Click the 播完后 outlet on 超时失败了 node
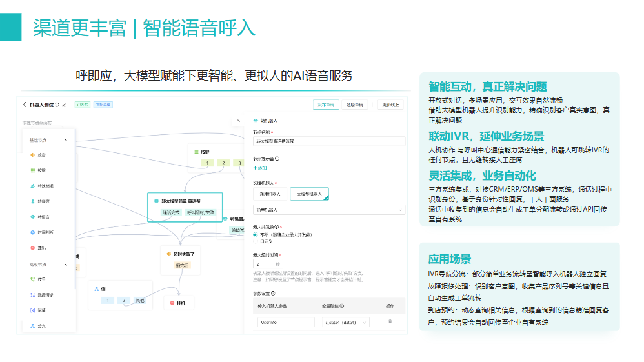 (x=182, y=265)
